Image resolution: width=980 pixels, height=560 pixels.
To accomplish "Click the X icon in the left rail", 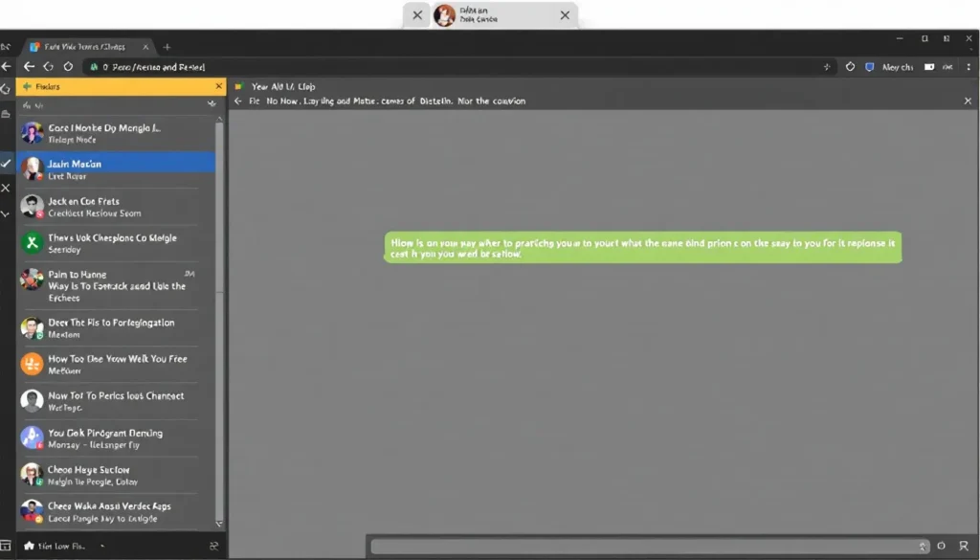I will click(x=7, y=189).
